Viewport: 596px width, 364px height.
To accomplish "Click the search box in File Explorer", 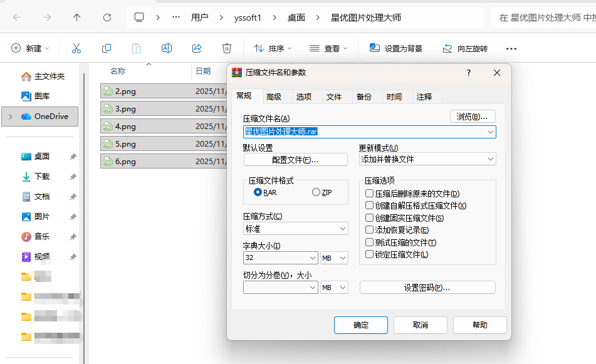I will click(543, 18).
